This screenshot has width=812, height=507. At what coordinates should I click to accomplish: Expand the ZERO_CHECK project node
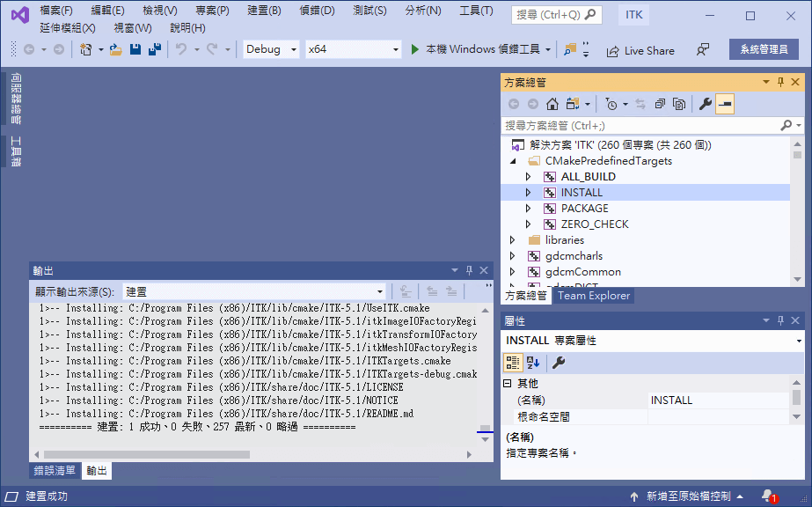coord(528,224)
